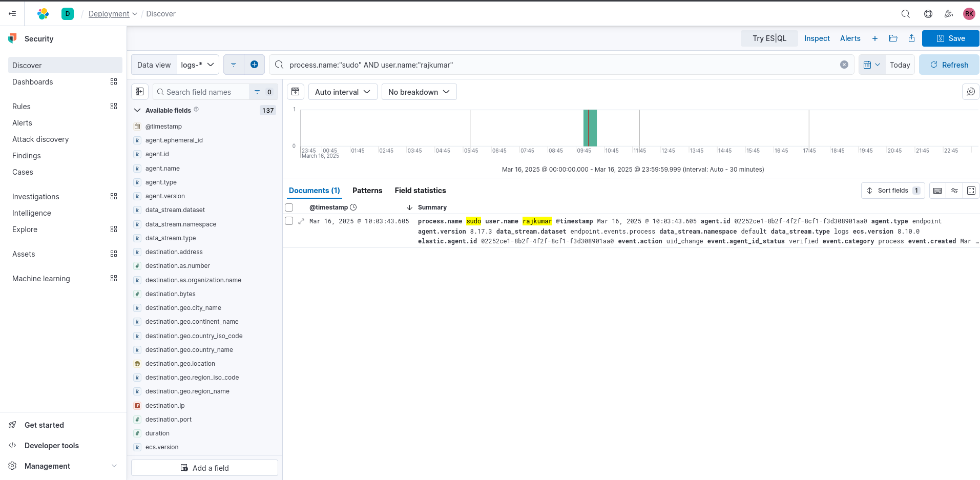Screen dimensions: 980x480
Task: Create a new Discover session with plus icon
Action: tap(875, 38)
